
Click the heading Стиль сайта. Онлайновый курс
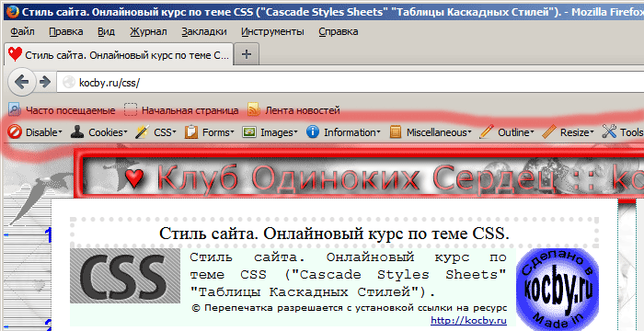pos(334,234)
